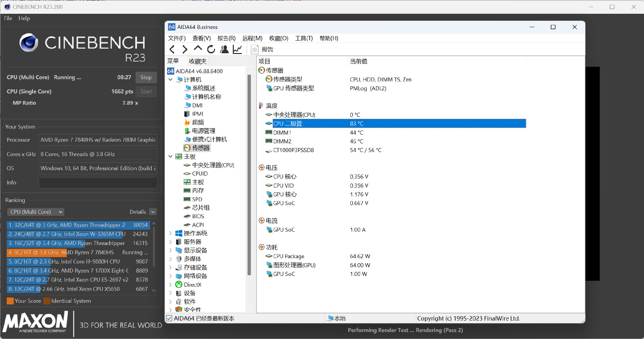The width and height of the screenshot is (644, 339).
Task: Open SPD tree item
Action: pos(193,199)
